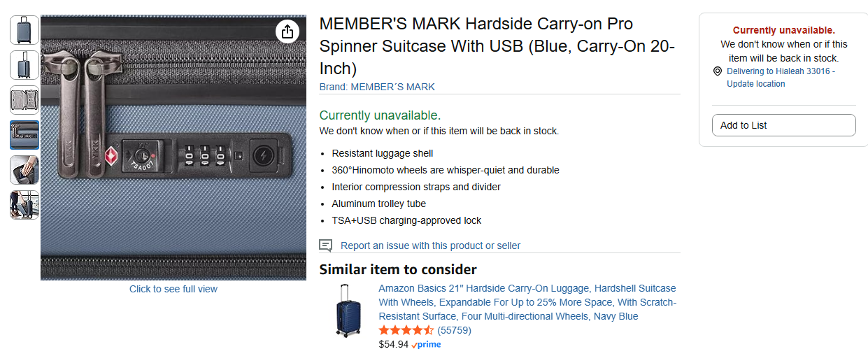The width and height of the screenshot is (868, 363).
Task: Click the Amazon Basics navy suitcase image
Action: (x=348, y=311)
